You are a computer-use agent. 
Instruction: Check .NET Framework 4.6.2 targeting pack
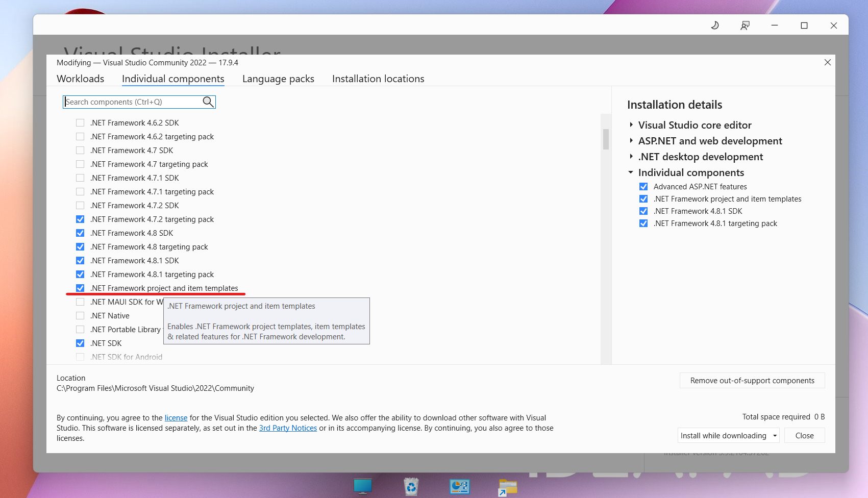(80, 137)
